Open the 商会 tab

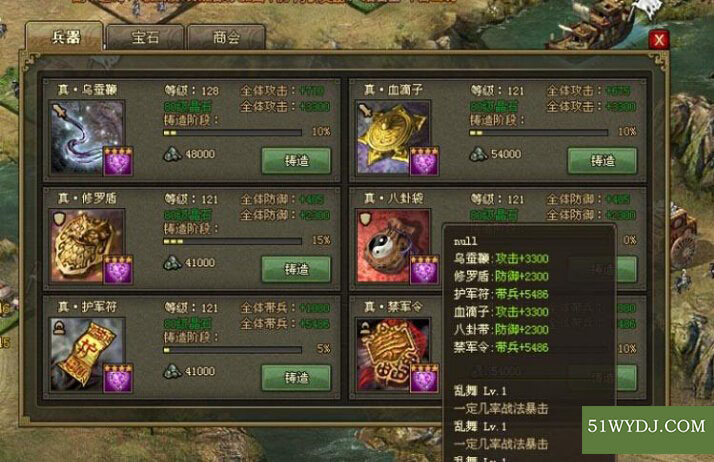226,37
